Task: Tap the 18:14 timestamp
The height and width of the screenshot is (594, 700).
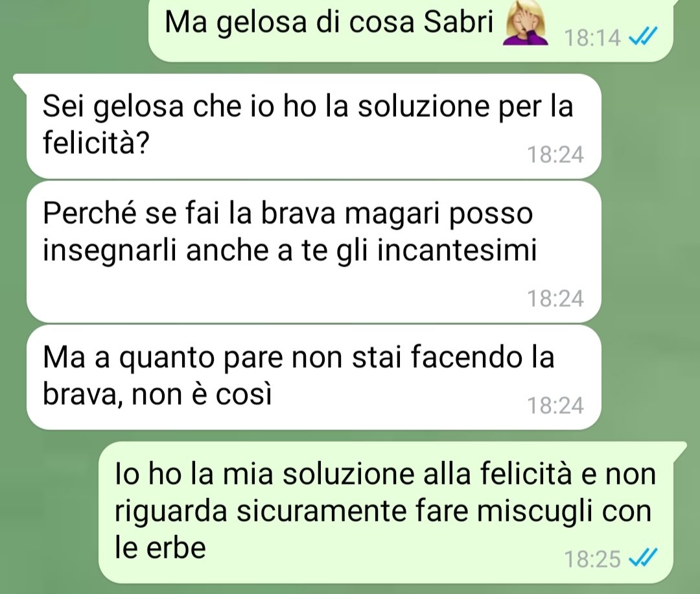Action: coord(592,38)
